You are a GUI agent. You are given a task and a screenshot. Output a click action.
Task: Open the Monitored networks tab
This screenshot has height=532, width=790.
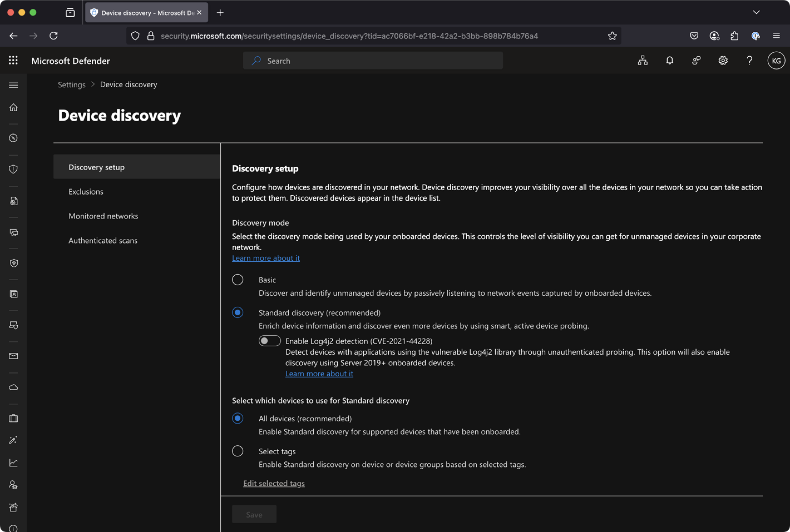point(103,216)
